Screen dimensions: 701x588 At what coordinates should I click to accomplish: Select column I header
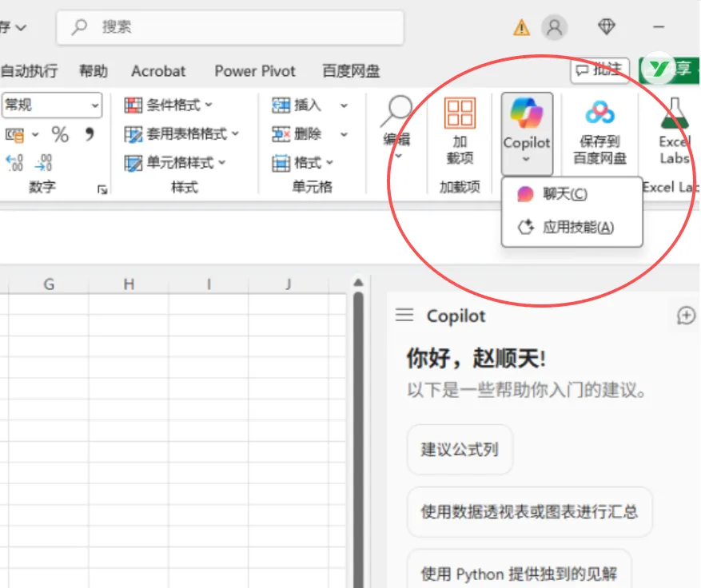(x=209, y=284)
